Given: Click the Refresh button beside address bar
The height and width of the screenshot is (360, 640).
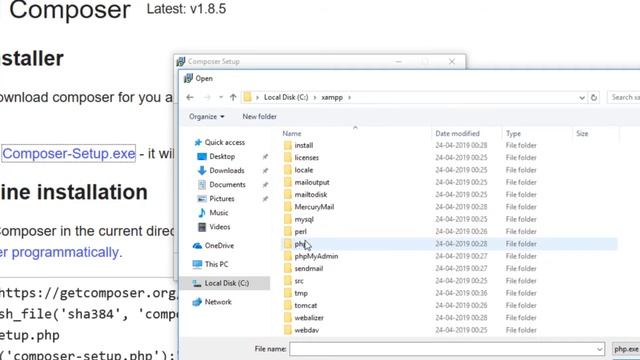Looking at the screenshot, I should [x=594, y=98].
